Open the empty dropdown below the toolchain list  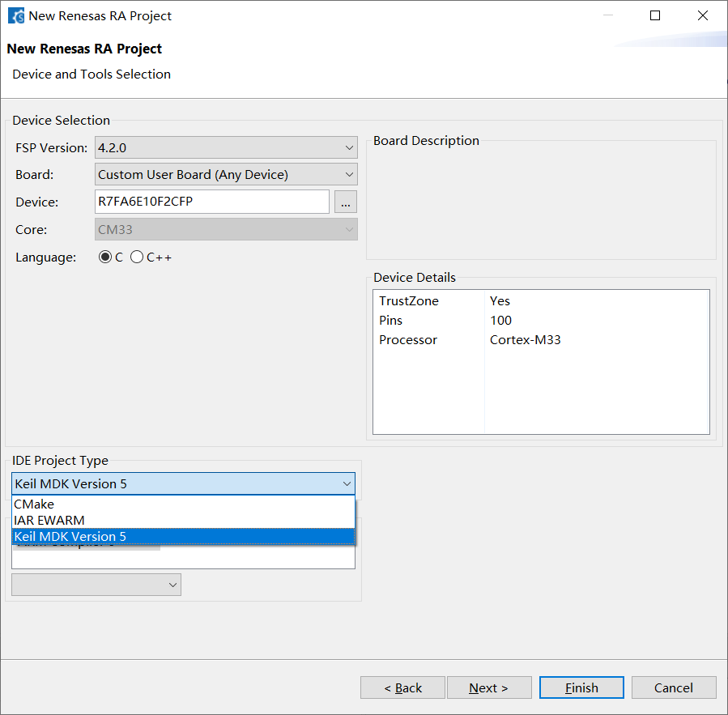(96, 585)
